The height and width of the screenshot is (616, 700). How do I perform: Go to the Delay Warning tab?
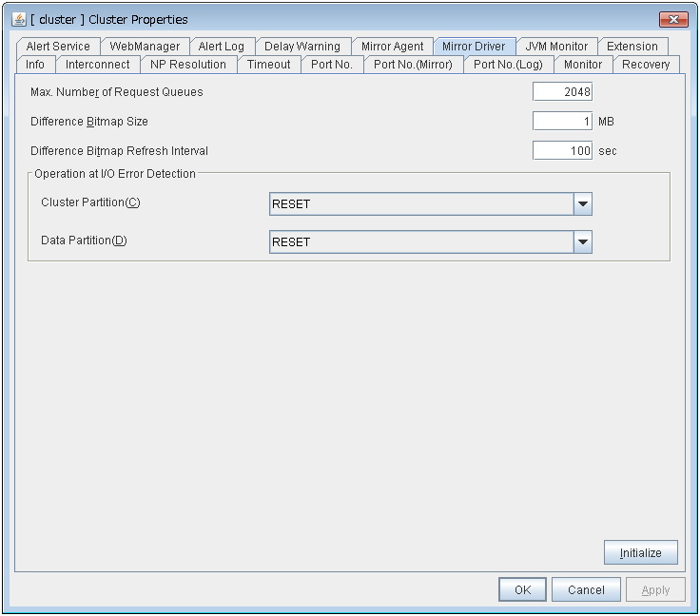pos(301,47)
